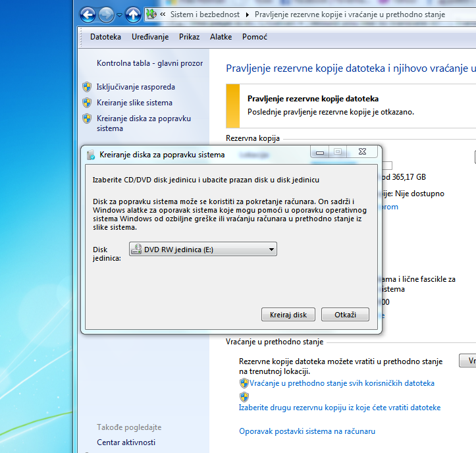Image resolution: width=476 pixels, height=453 pixels.
Task: Click the Forward navigation arrow
Action: coord(106,14)
